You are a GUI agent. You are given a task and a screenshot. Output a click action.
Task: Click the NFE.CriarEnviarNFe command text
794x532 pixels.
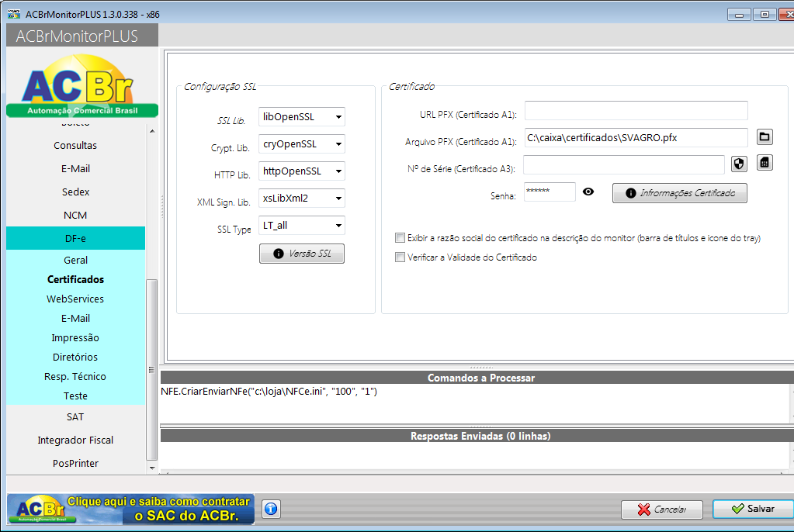coord(269,392)
